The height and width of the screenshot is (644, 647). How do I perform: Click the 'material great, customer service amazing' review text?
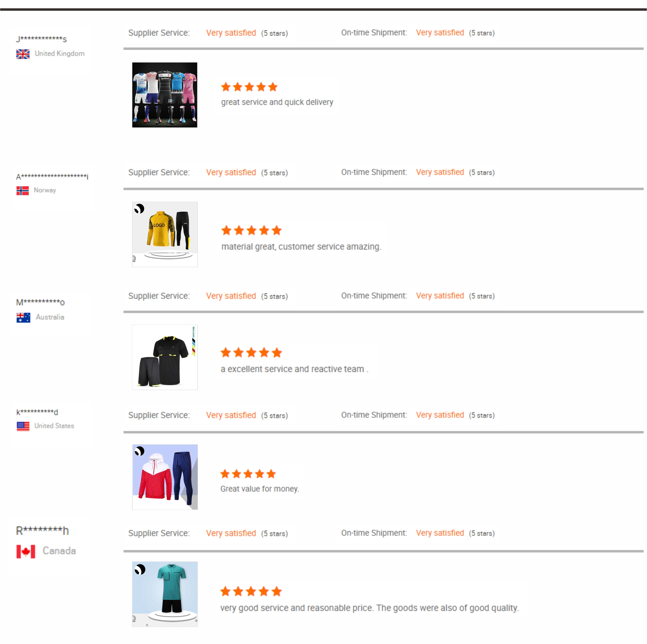301,247
